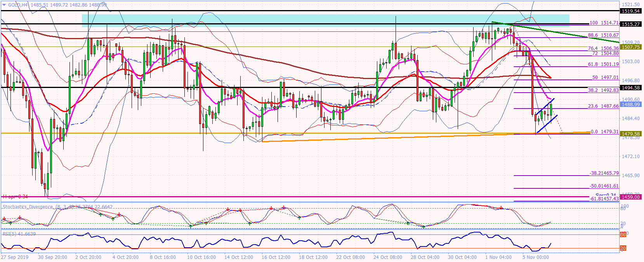Click the 16 Oct 12:00 time label
The height and width of the screenshot is (262, 644).
pyautogui.click(x=276, y=257)
